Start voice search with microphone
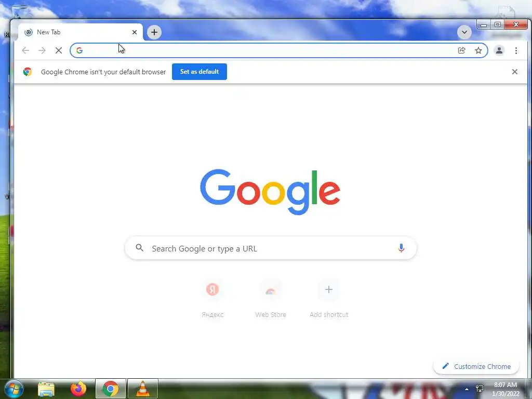532x399 pixels. 401,248
